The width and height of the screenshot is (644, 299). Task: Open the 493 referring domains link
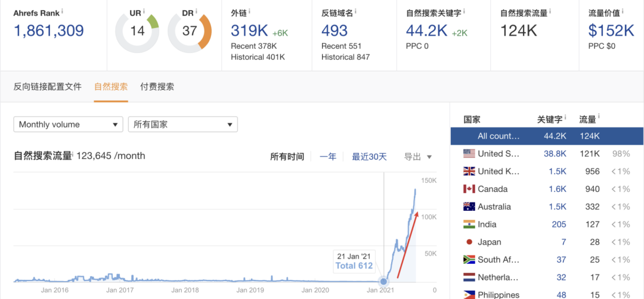click(x=335, y=31)
